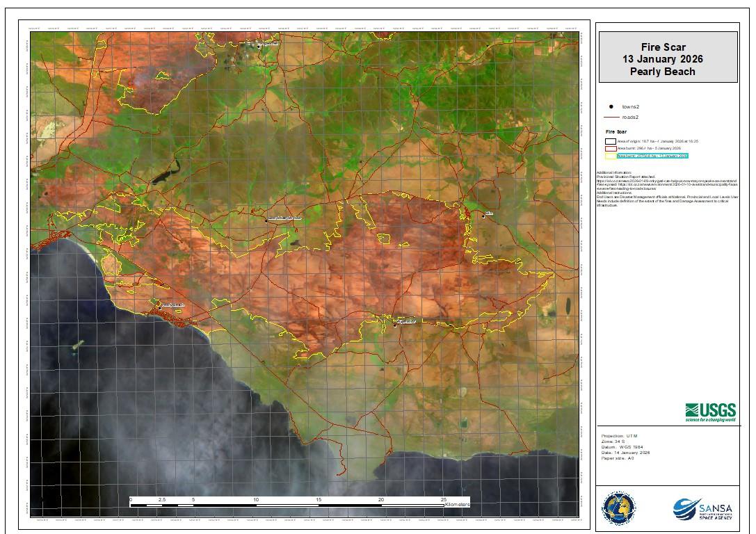
Task: Click the Fire Scar title box
Action: [668, 58]
